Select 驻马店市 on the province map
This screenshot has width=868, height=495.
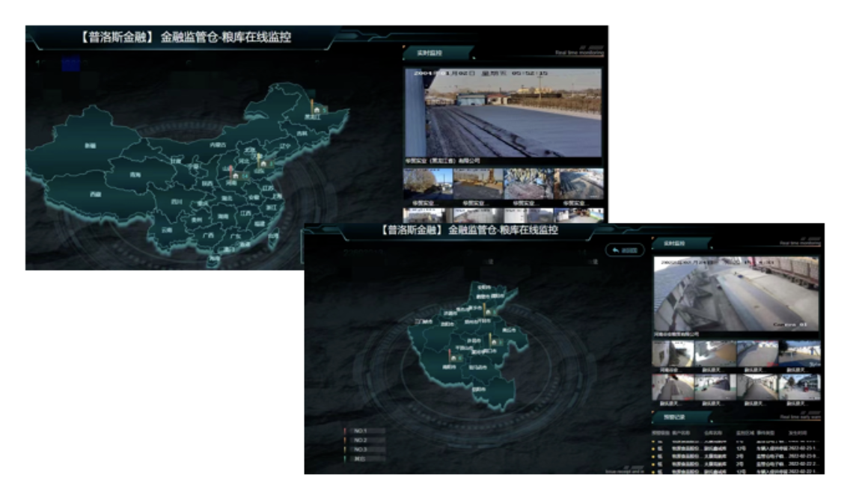[x=477, y=367]
